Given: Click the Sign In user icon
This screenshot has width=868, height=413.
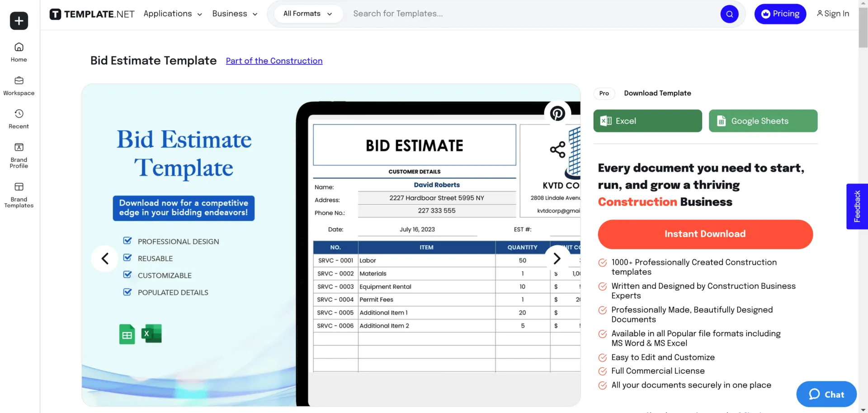Looking at the screenshot, I should (819, 14).
